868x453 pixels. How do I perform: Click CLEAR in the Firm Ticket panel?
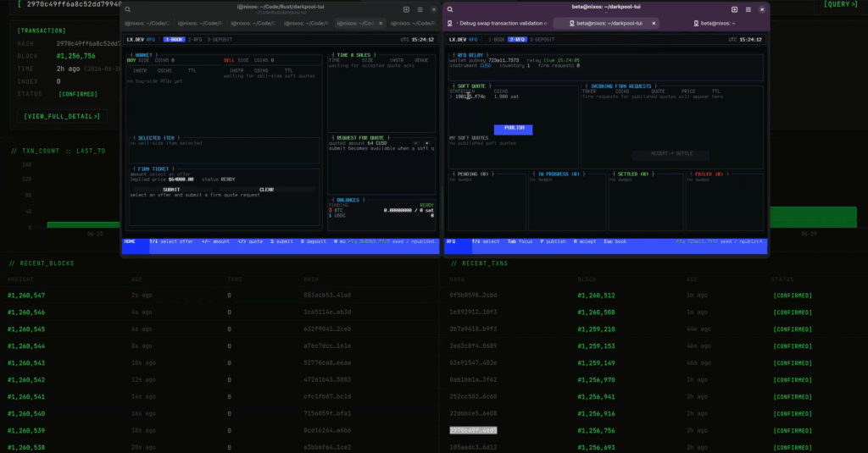(x=267, y=190)
